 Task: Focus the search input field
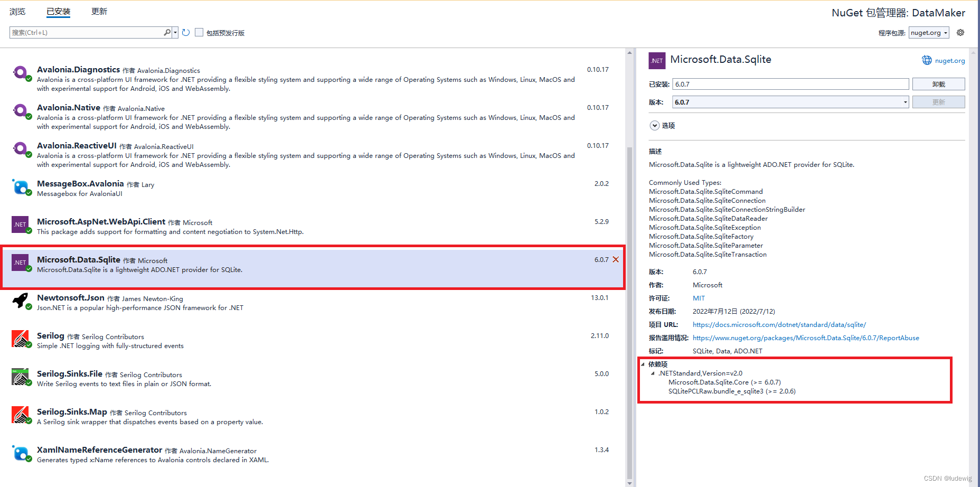pyautogui.click(x=87, y=33)
